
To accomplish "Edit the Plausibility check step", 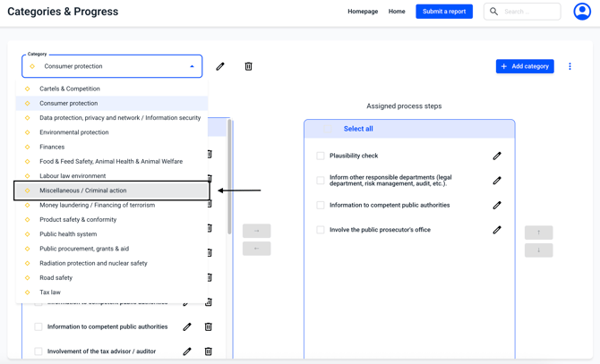I will (497, 156).
